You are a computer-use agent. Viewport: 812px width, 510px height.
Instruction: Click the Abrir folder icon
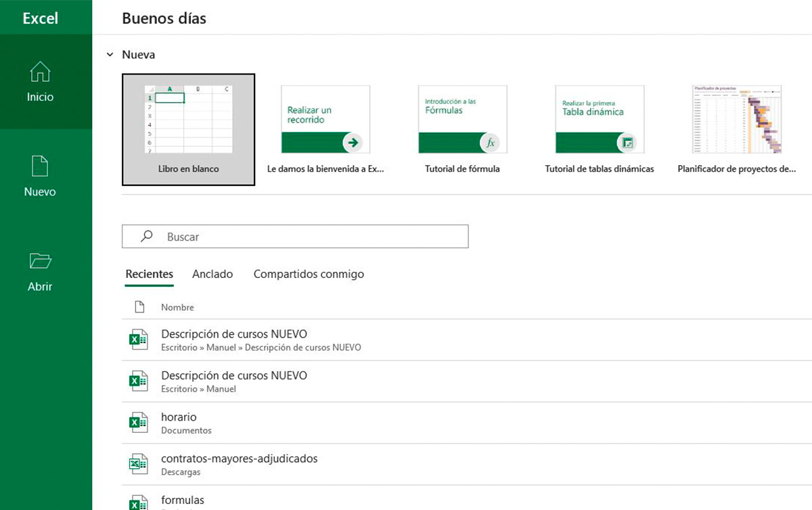(41, 261)
